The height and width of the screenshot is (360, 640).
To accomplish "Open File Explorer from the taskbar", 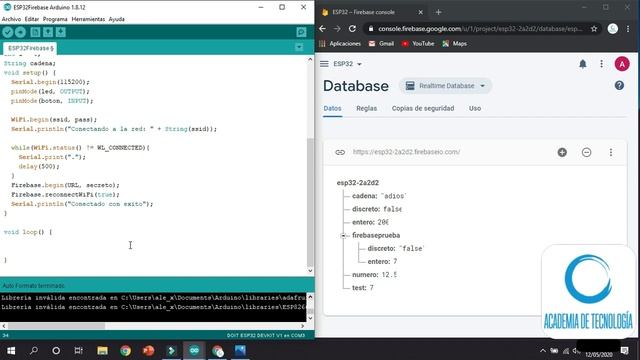I will click(x=102, y=351).
